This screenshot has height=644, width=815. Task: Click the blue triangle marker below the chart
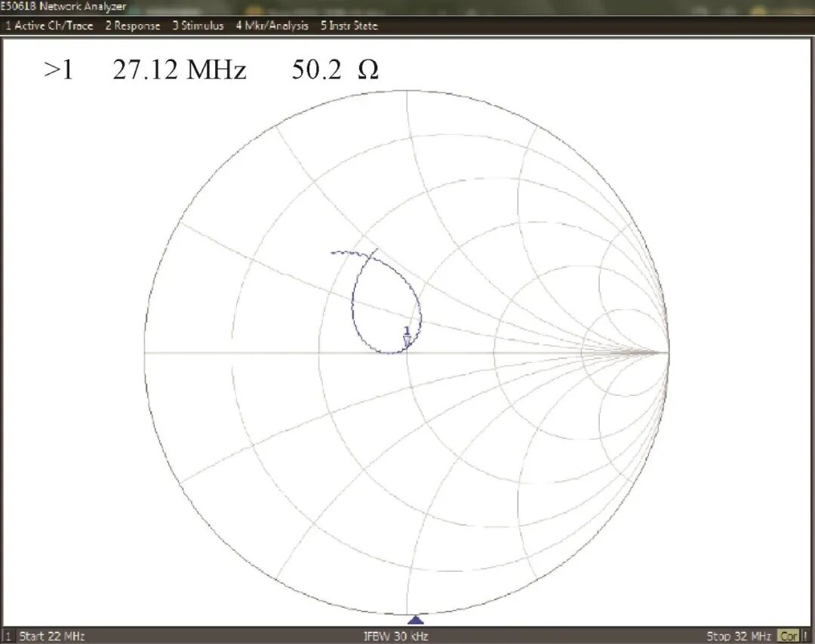coord(415,620)
